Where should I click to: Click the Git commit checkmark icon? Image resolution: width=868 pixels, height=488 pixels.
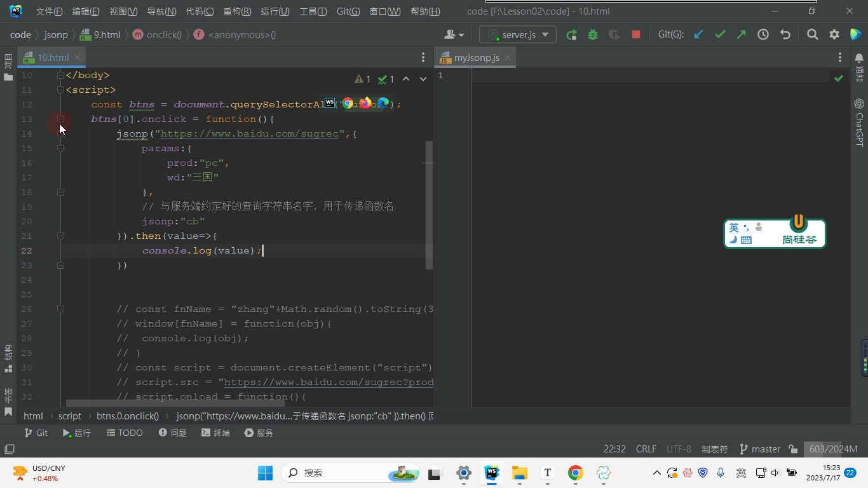pyautogui.click(x=720, y=35)
